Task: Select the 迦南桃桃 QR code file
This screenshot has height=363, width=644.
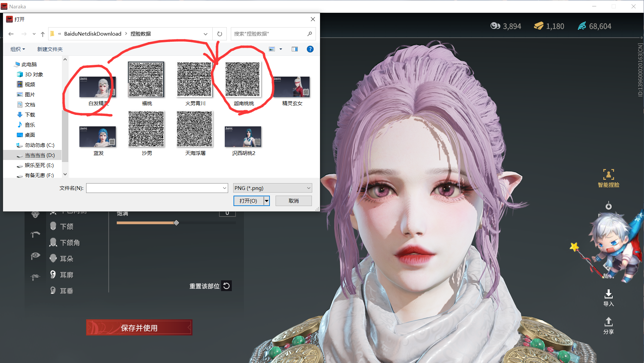Action: click(243, 84)
